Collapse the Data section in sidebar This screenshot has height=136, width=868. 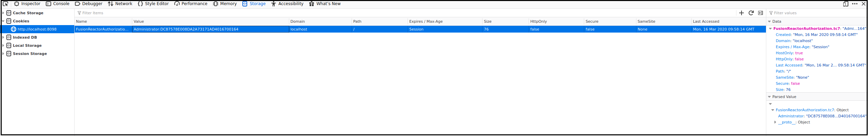[769, 21]
